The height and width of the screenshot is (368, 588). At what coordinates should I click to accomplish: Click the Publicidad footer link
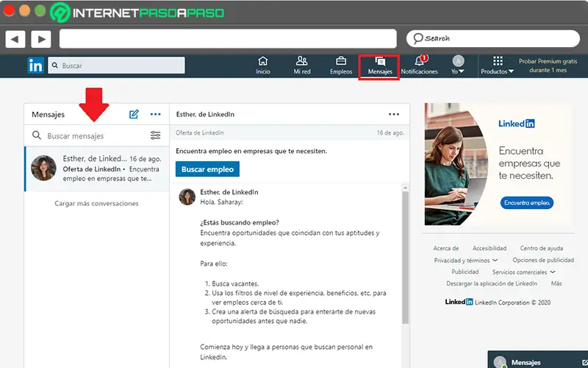[x=465, y=272]
